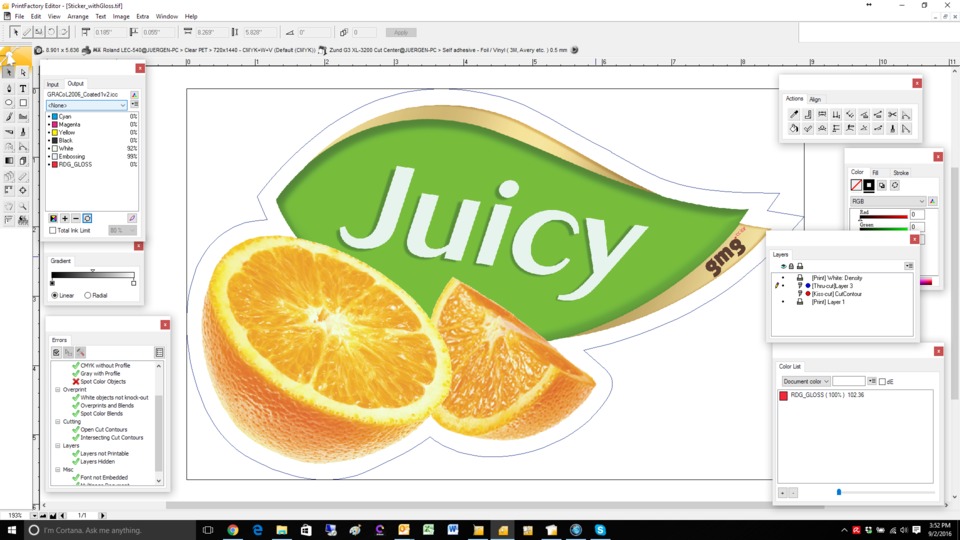The width and height of the screenshot is (960, 540).
Task: Click the run preflight icon in Errors panel
Action: click(56, 353)
